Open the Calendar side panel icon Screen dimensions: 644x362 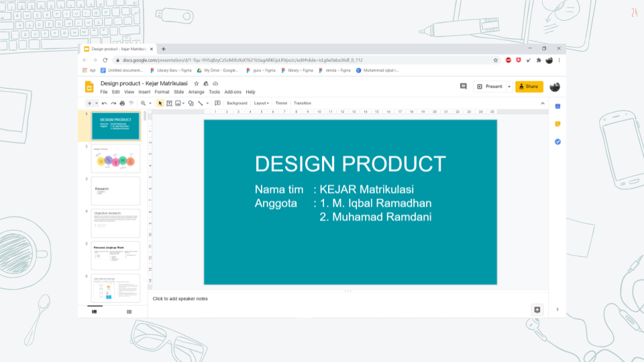tap(557, 107)
